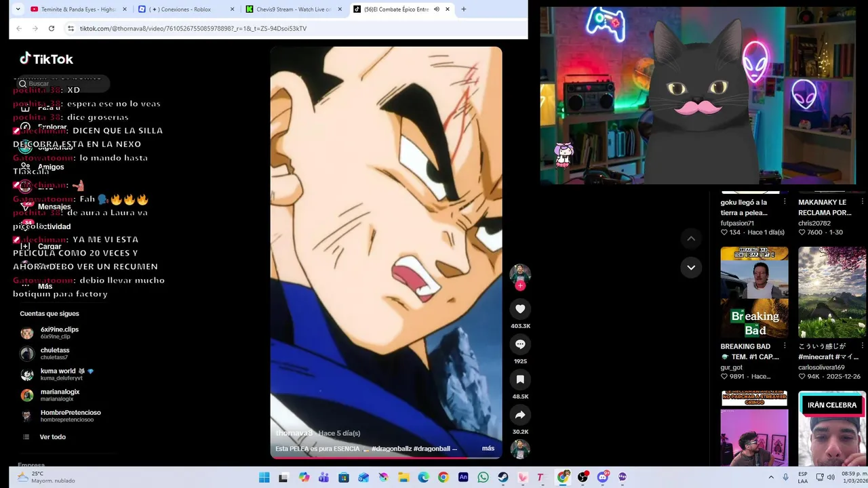This screenshot has height=488, width=868.
Task: Open the weather widget showing 25°C
Action: click(x=46, y=477)
